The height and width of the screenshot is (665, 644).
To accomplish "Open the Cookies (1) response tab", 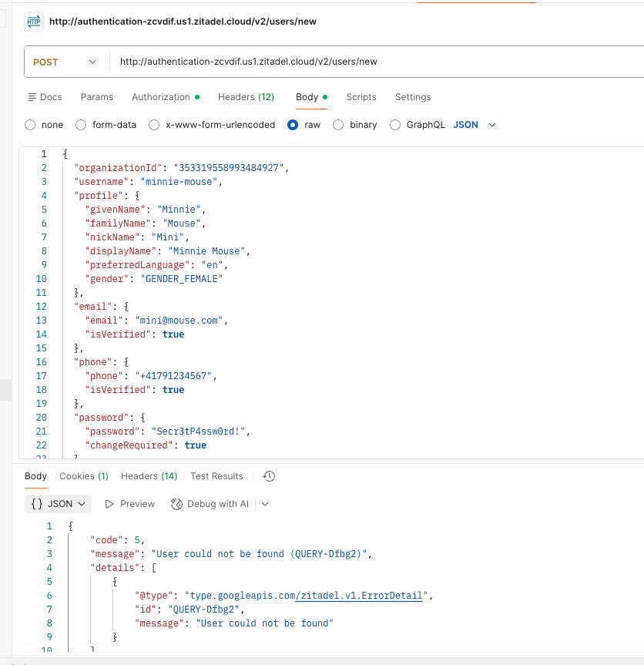I will point(83,476).
